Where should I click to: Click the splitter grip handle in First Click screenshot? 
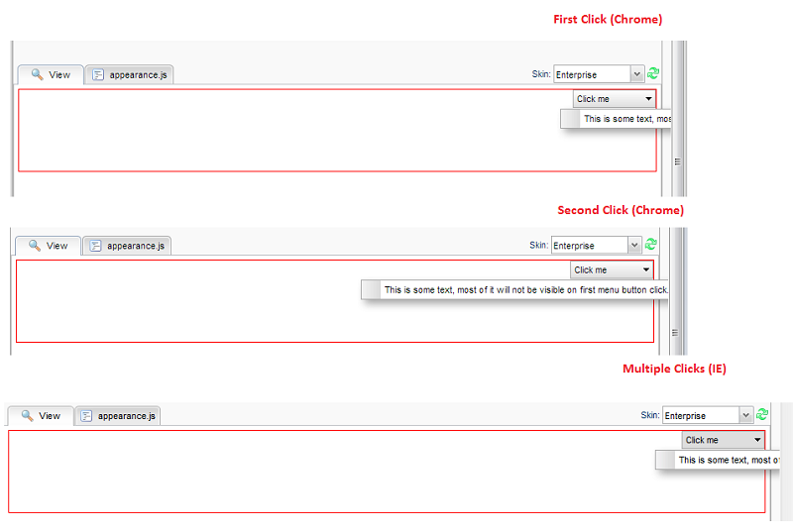[678, 160]
